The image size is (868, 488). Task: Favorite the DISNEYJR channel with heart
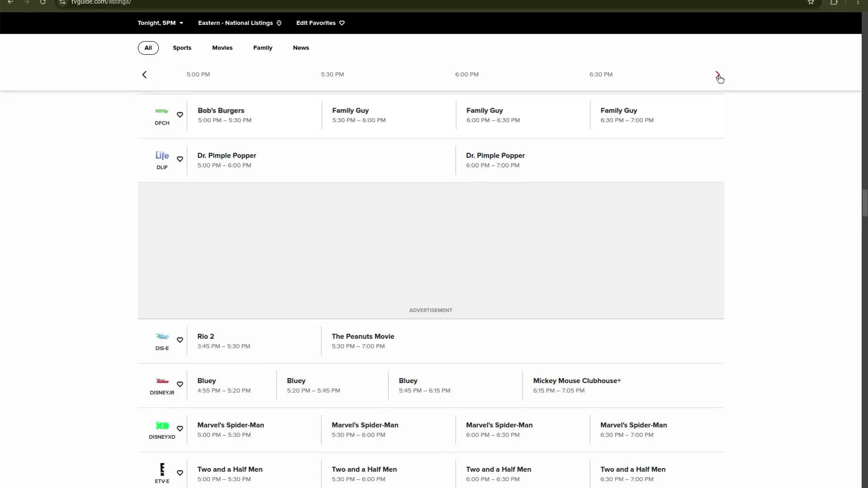click(180, 385)
